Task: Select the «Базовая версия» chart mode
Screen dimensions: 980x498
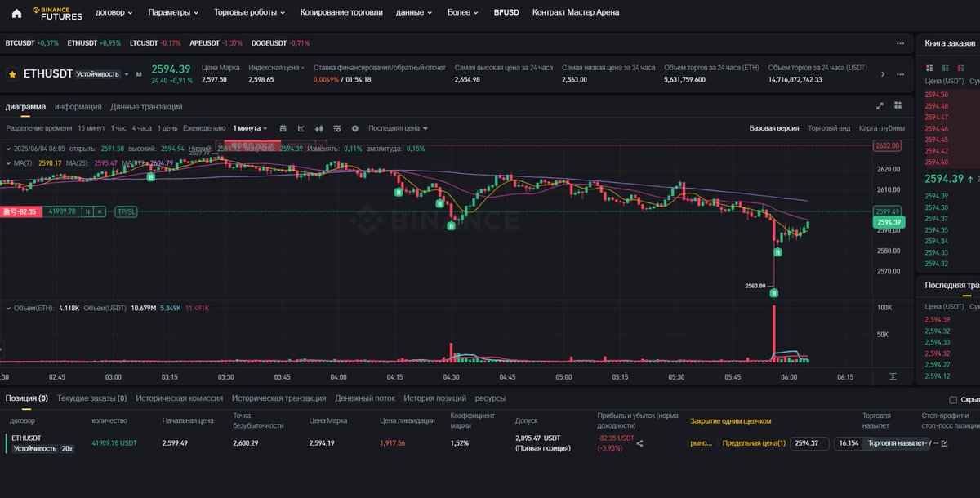Action: coord(774,128)
